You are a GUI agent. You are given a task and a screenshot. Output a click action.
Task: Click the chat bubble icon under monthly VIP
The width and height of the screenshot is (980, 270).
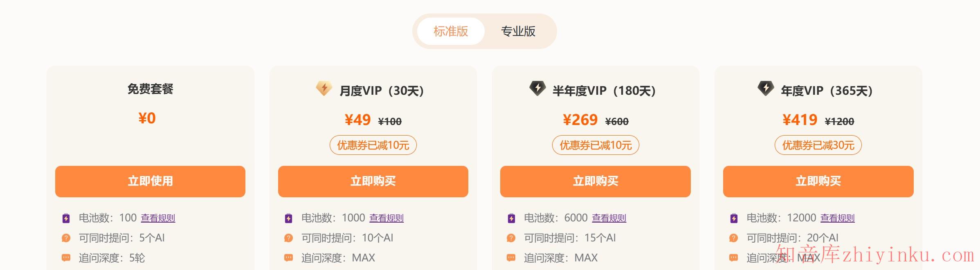click(289, 258)
